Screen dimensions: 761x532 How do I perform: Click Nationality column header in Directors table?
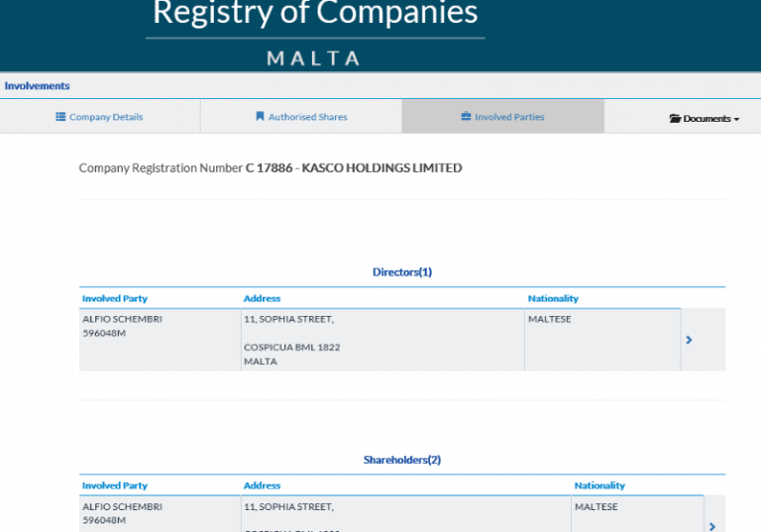(x=553, y=298)
